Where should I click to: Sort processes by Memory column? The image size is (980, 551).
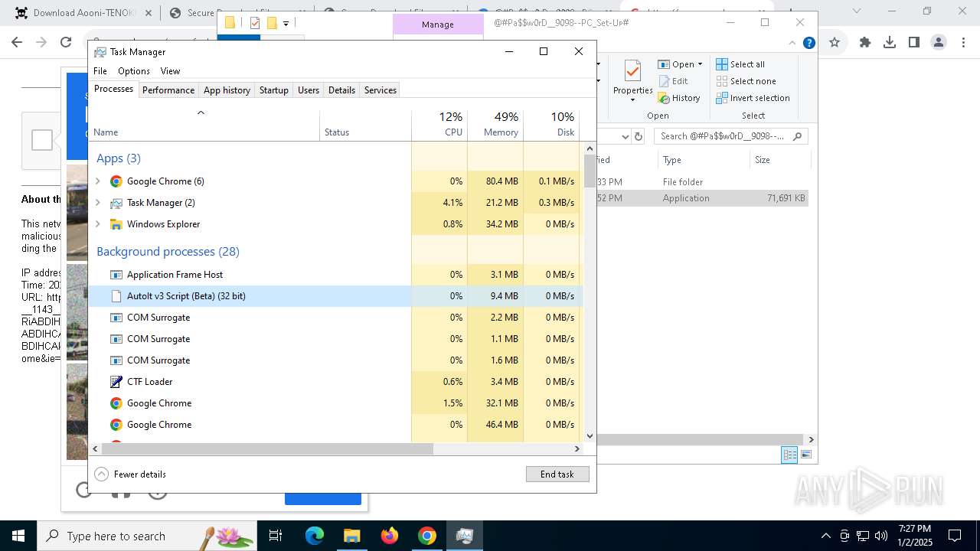[x=495, y=125]
